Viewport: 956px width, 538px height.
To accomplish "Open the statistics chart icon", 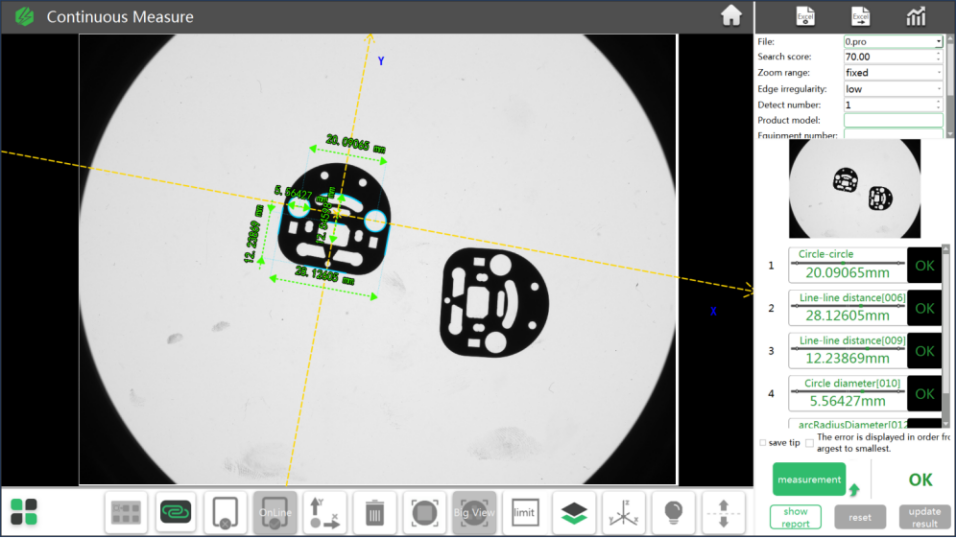I will click(915, 16).
